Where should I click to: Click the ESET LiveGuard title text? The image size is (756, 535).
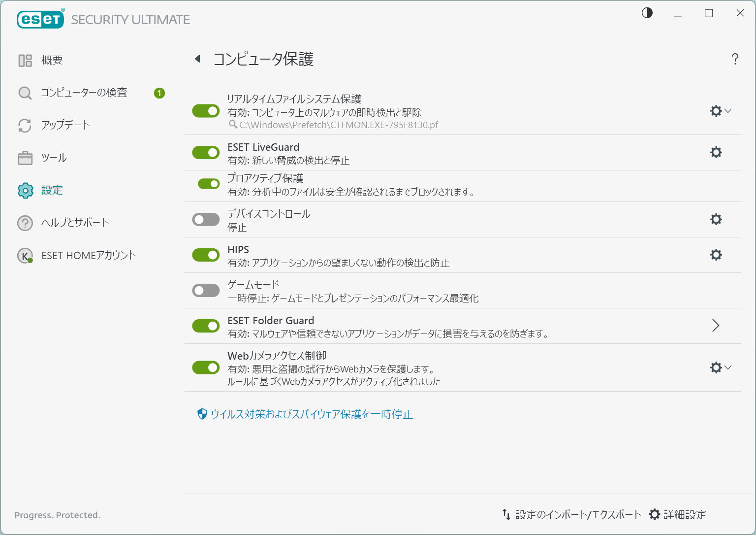[263, 147]
